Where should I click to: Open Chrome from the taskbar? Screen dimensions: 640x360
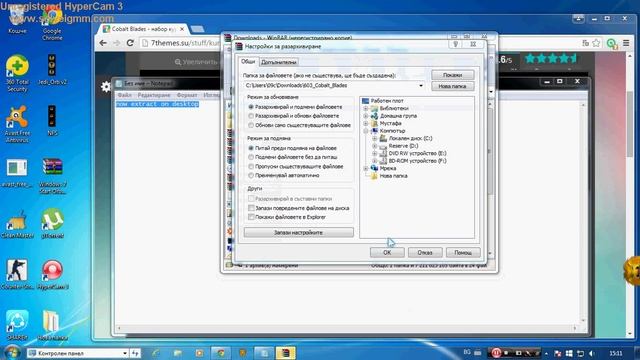[x=221, y=353]
